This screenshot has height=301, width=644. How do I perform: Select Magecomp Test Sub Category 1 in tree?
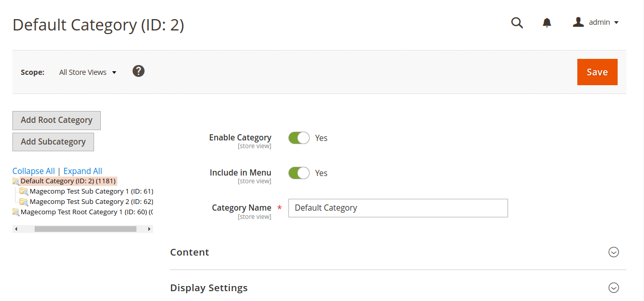(91, 192)
